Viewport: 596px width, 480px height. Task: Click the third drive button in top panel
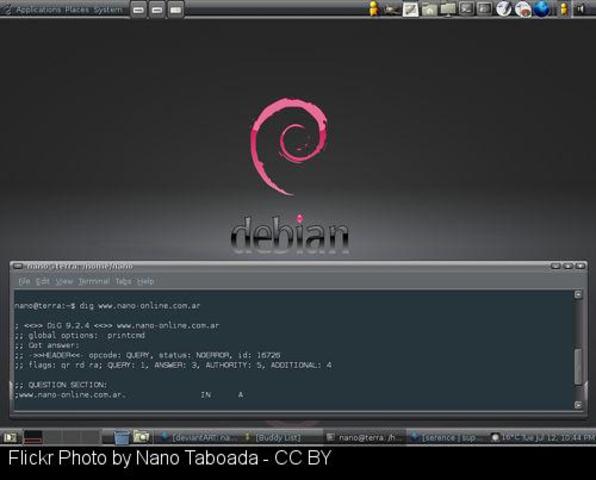tap(175, 10)
